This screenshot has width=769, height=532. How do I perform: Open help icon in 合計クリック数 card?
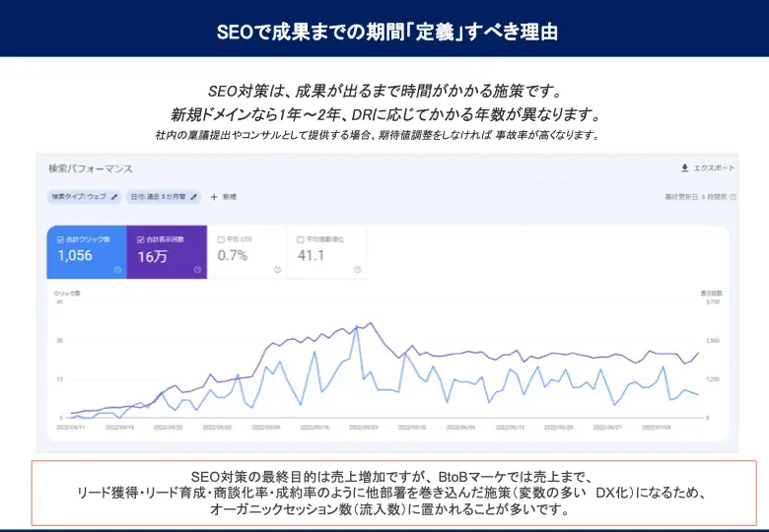click(117, 269)
